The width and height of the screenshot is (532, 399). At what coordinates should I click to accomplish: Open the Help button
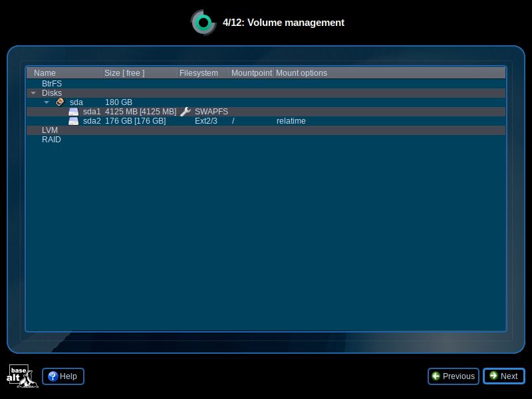pos(63,376)
